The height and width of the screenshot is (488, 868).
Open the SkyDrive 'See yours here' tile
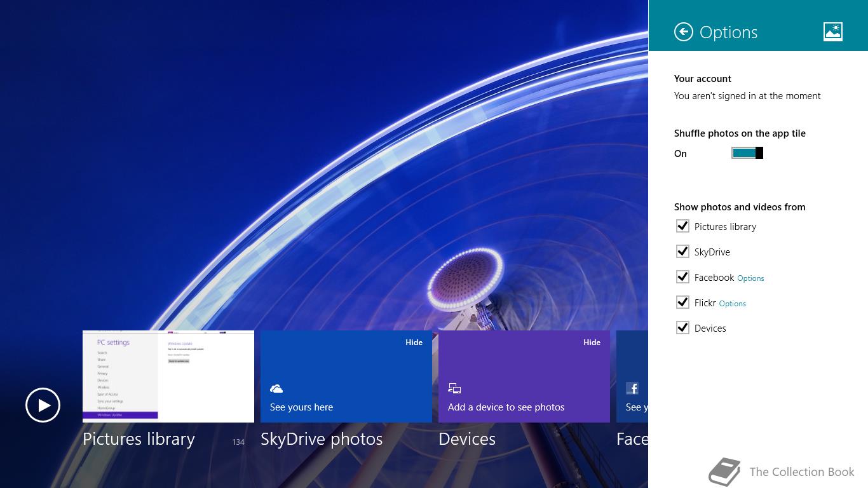[346, 376]
